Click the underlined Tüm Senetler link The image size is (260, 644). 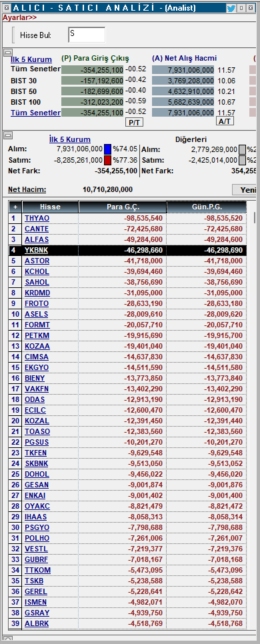coord(36,113)
